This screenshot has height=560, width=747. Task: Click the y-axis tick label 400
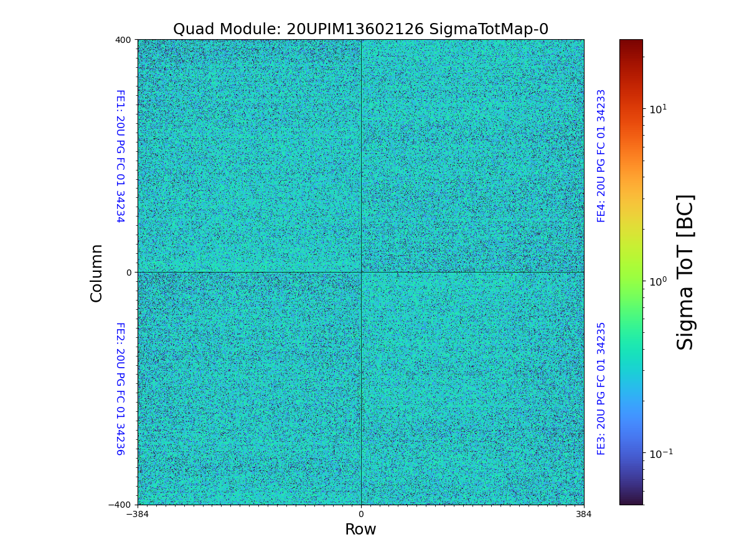click(x=124, y=40)
